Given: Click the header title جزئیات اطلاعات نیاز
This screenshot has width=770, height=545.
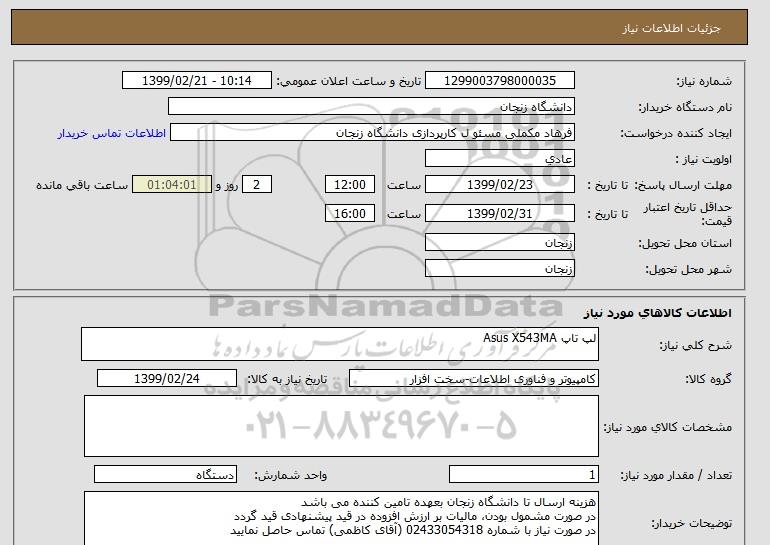Looking at the screenshot, I should [671, 28].
